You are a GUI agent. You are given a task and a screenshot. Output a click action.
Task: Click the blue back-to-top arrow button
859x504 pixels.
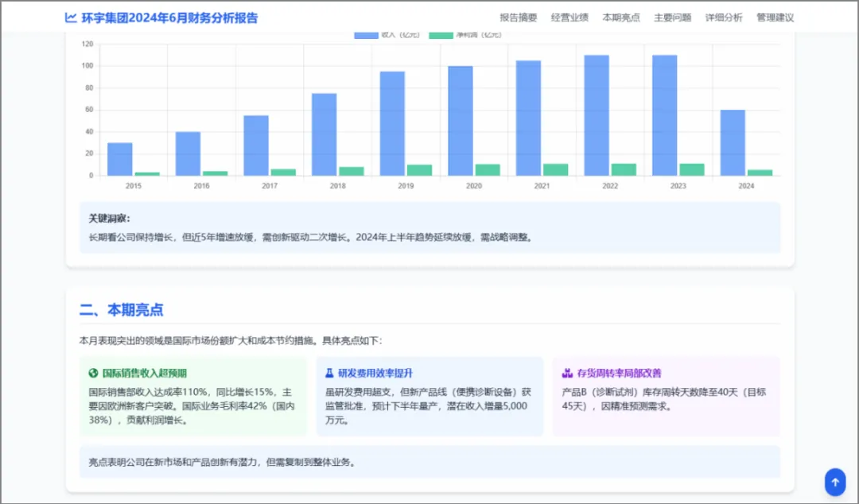[834, 482]
